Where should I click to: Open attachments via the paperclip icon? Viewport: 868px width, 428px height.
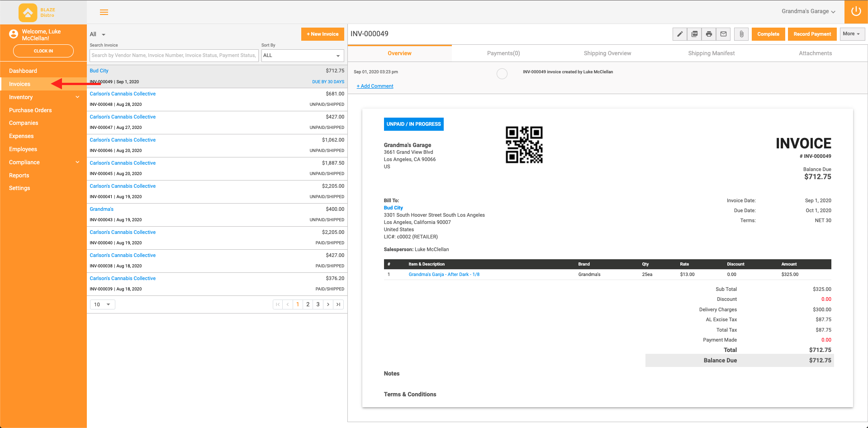click(741, 34)
